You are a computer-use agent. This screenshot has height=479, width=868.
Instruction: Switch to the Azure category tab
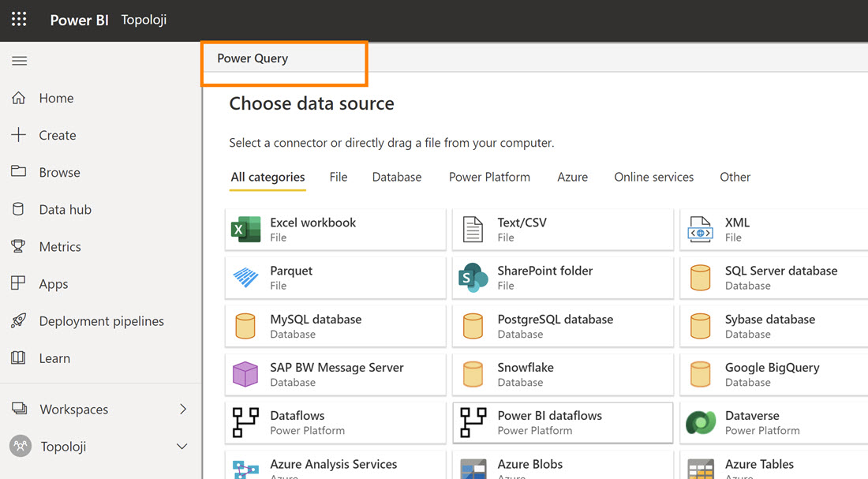tap(572, 178)
